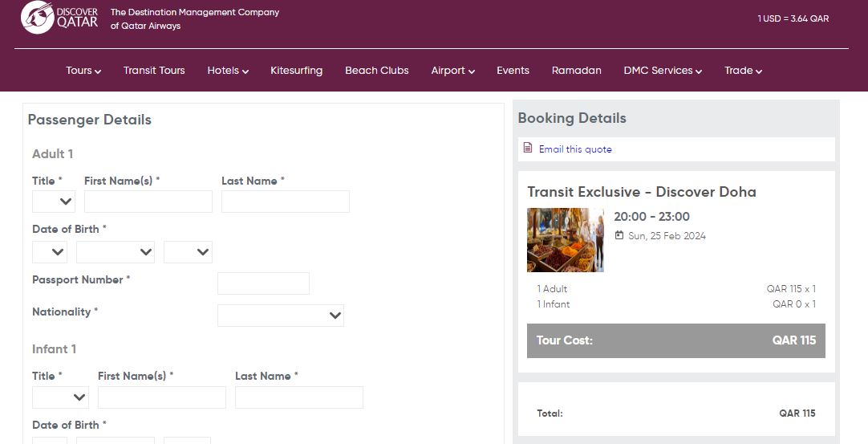Open Adult 1 birth year dropdown
This screenshot has height=444, width=868.
tap(188, 251)
